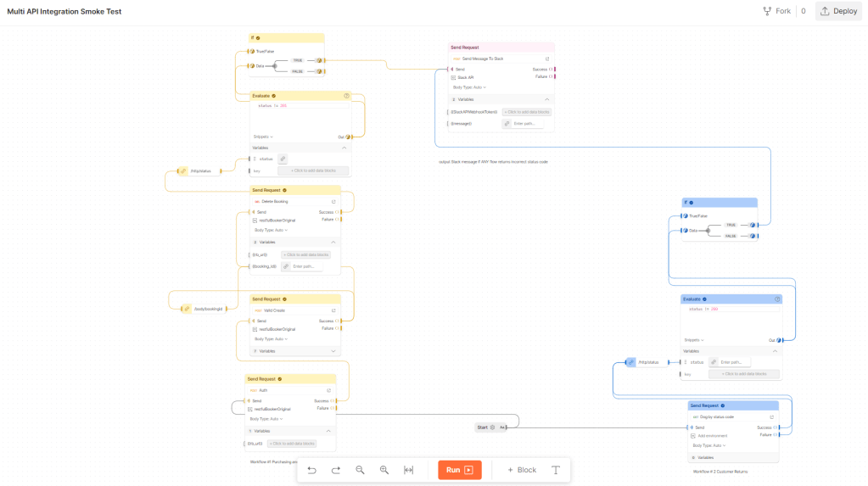The image size is (868, 486).
Task: Open Body Type dropdown in Auth request
Action: point(266,418)
